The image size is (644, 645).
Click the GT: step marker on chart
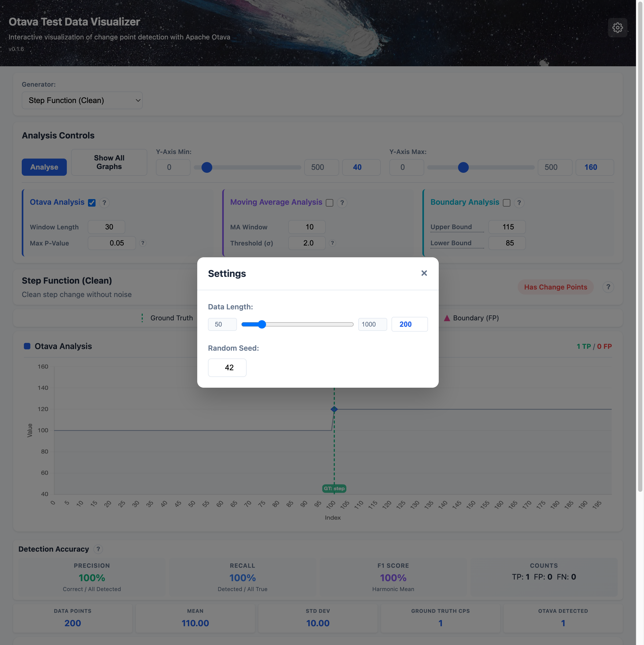click(334, 488)
